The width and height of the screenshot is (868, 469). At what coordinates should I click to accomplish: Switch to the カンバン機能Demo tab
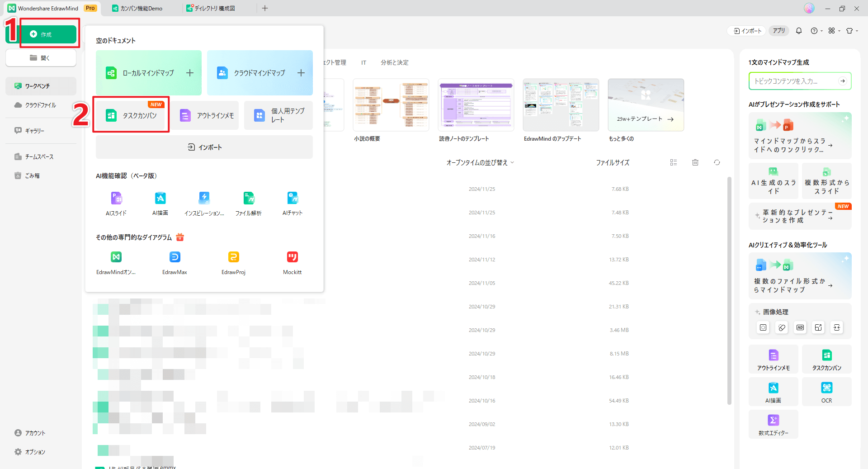[x=137, y=8]
